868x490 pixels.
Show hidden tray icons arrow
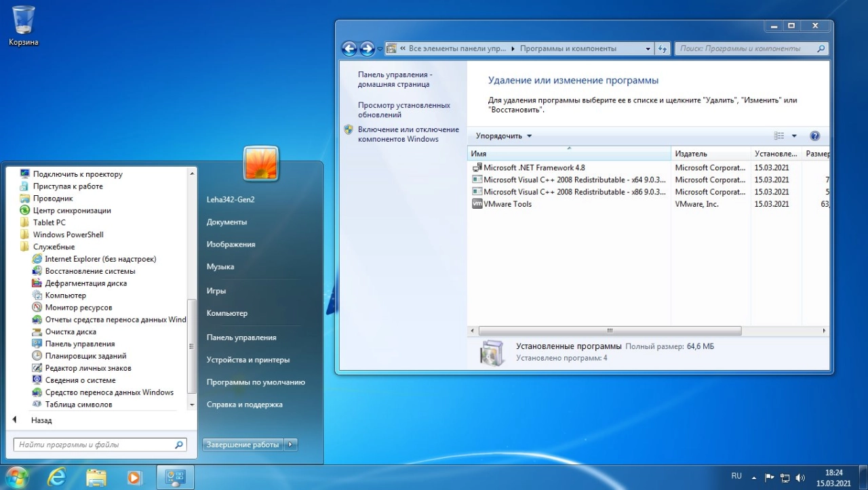click(753, 477)
